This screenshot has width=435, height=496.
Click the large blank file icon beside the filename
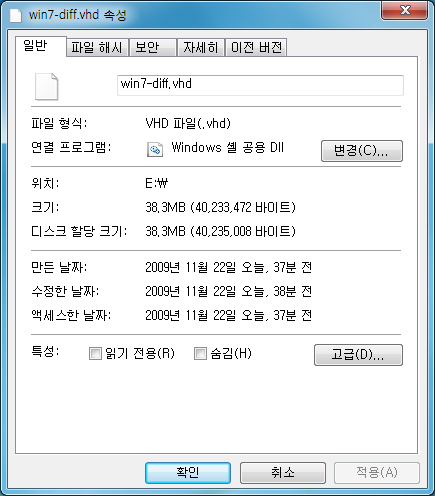(47, 87)
